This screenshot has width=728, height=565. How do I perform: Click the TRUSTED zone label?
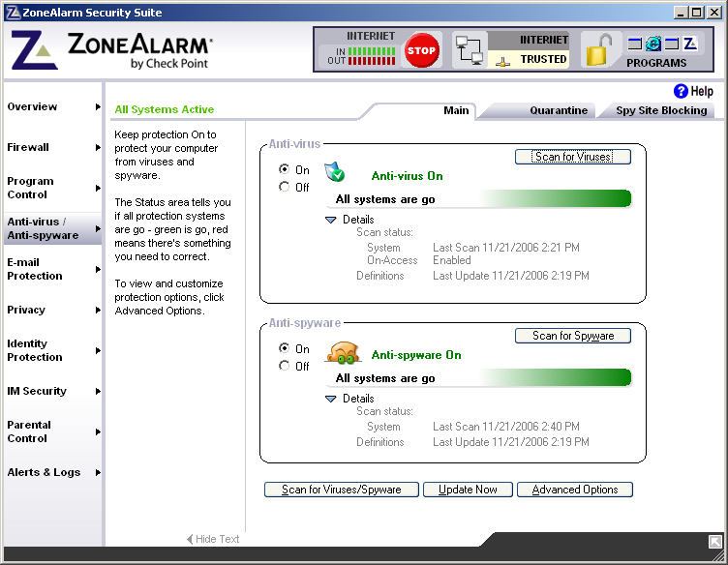coord(543,59)
